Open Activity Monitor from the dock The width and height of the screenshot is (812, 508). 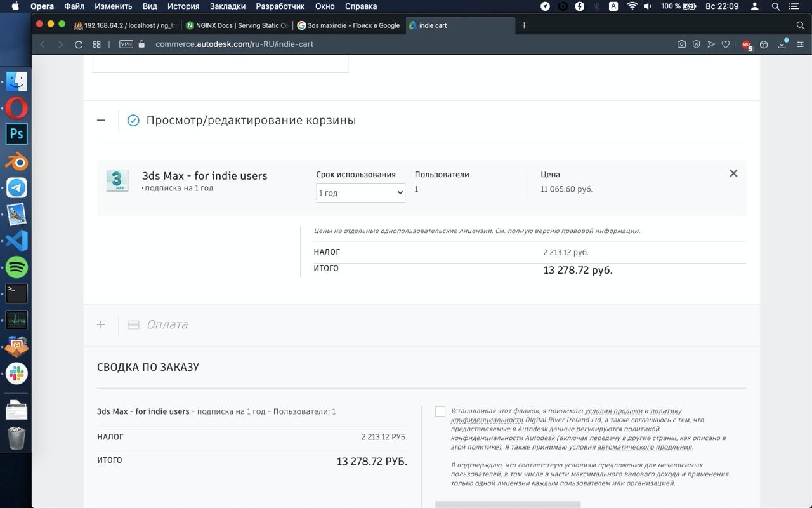[16, 320]
